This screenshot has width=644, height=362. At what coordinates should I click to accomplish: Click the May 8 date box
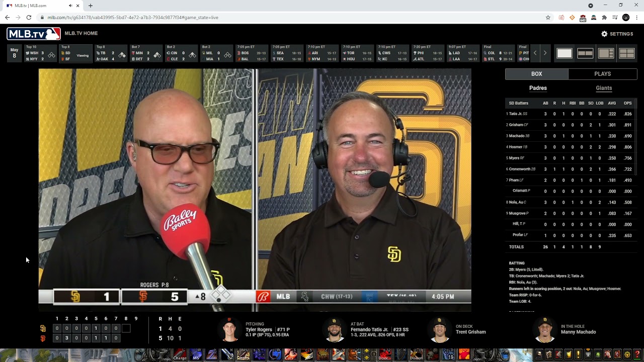14,53
